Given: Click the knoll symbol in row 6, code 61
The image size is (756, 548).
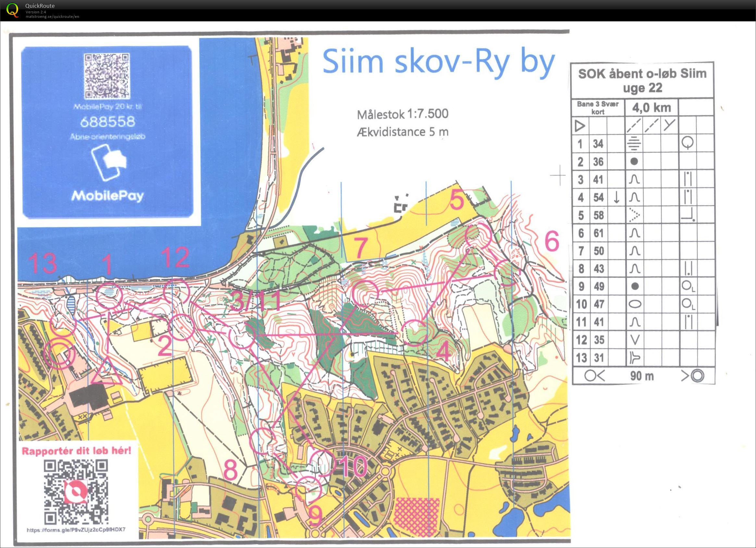Looking at the screenshot, I should click(x=634, y=233).
